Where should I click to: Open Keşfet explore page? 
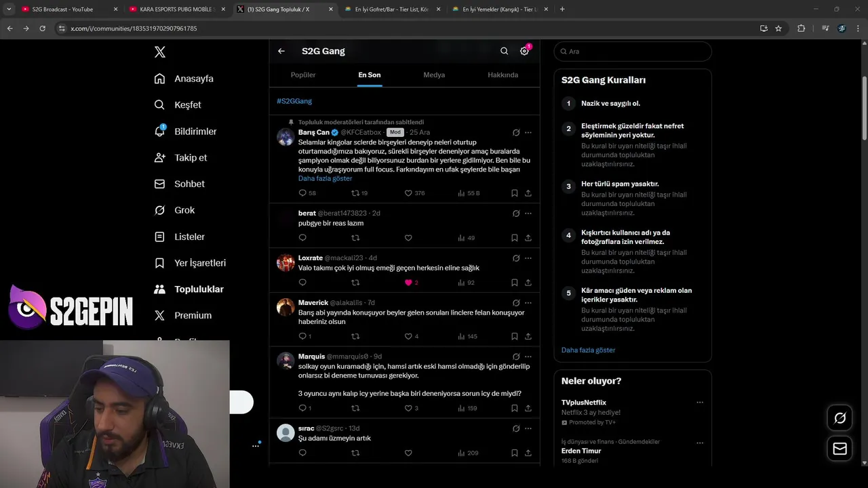[178, 105]
